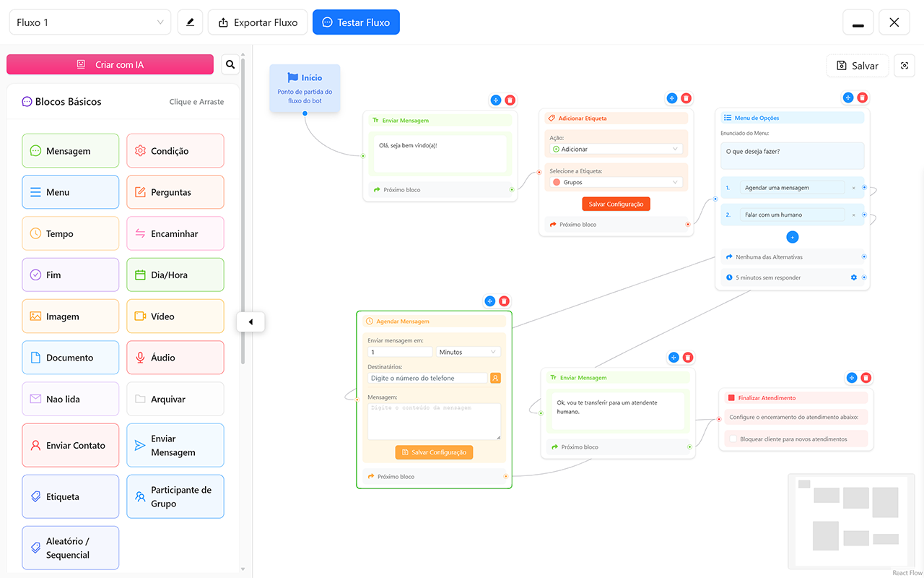
Task: Click the Criar com IA button
Action: (x=110, y=64)
